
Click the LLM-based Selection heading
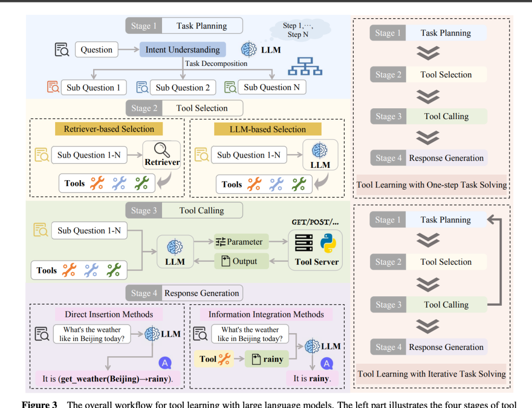click(267, 129)
